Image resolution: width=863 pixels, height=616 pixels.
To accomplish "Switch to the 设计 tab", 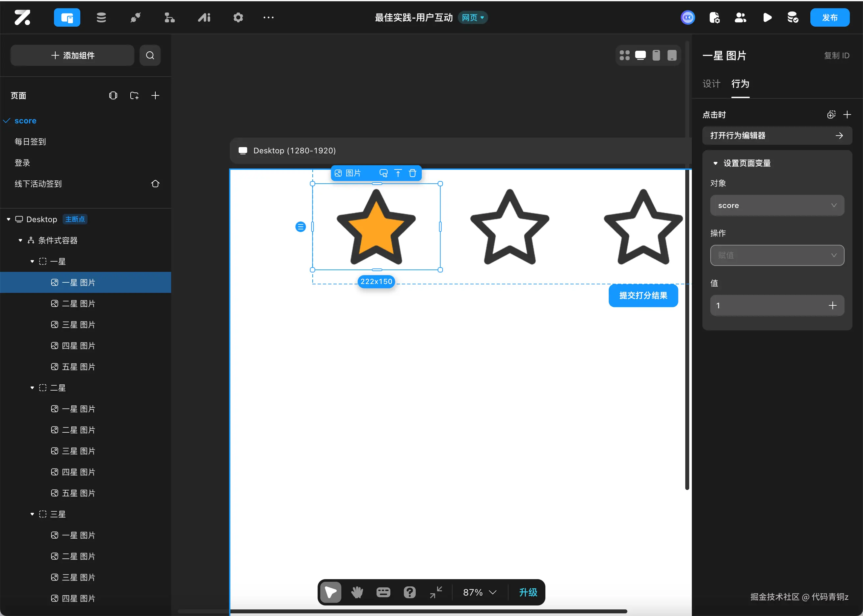I will [x=711, y=84].
